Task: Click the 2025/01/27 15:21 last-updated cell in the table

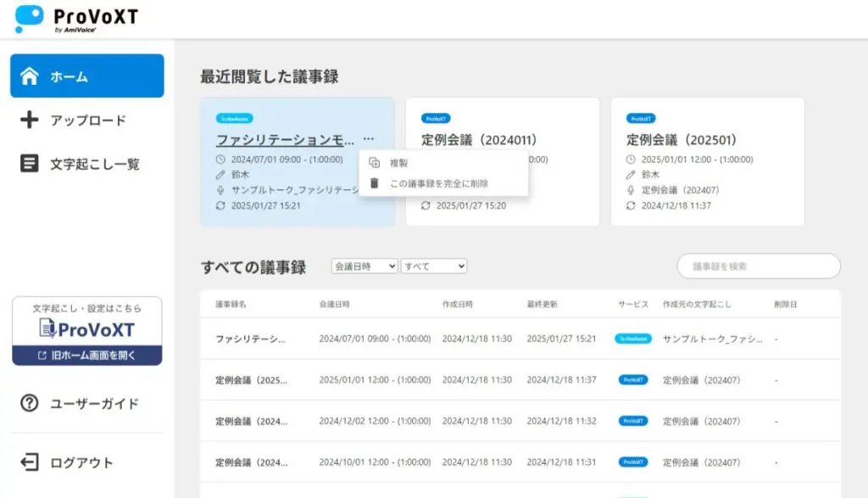Action: pos(561,339)
